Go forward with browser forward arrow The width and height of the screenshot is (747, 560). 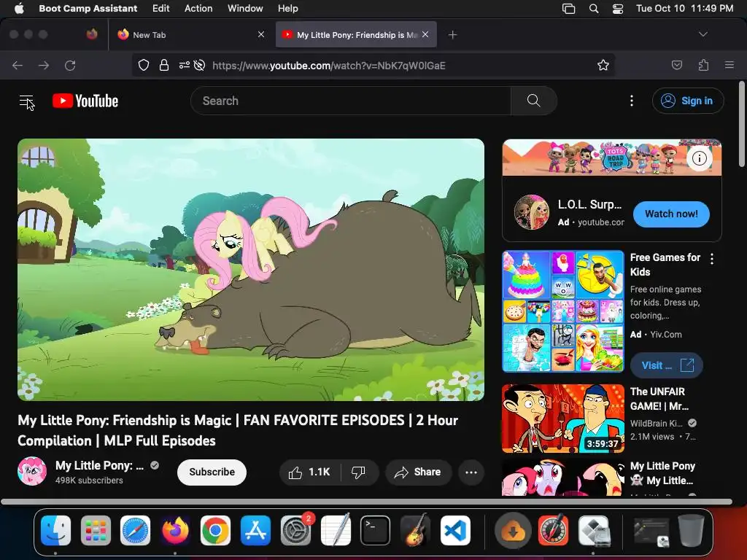click(44, 65)
